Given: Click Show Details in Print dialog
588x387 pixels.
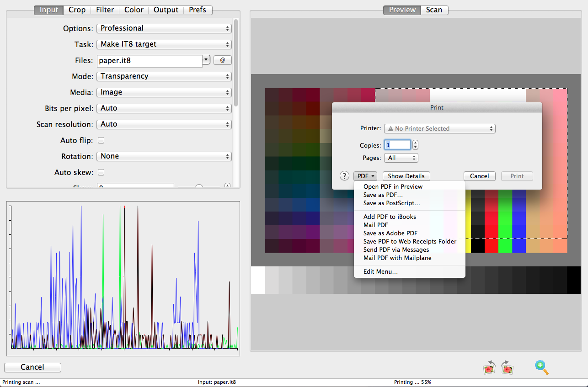Looking at the screenshot, I should click(406, 176).
